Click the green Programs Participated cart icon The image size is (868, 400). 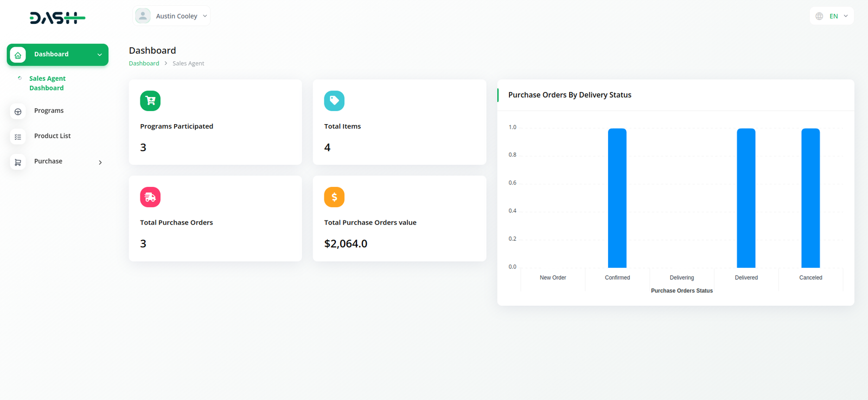click(x=150, y=101)
